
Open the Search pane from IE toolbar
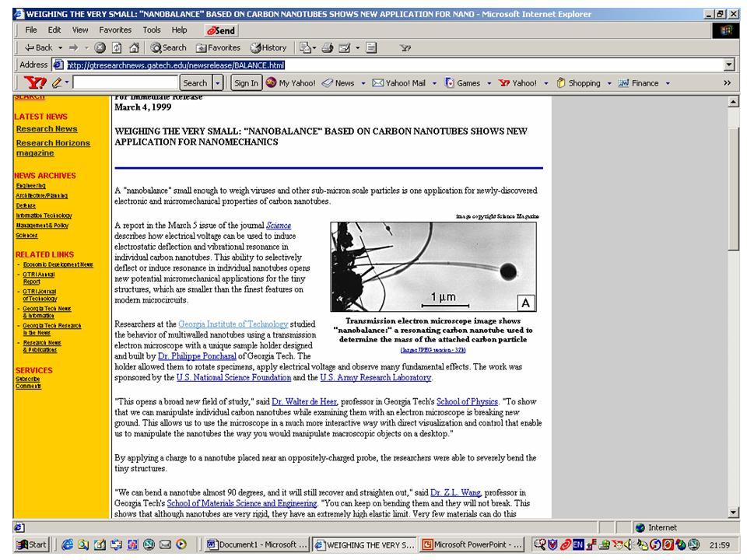[x=168, y=47]
